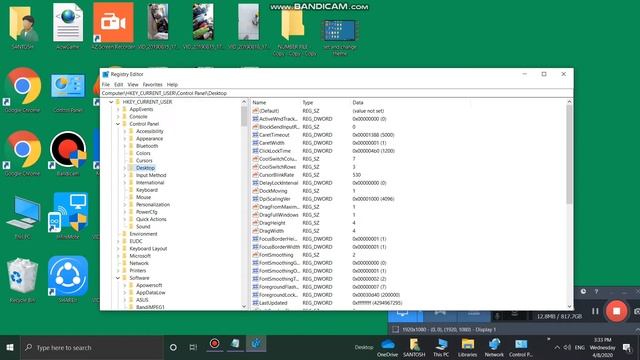Select the Environment key in the tree

pyautogui.click(x=143, y=234)
